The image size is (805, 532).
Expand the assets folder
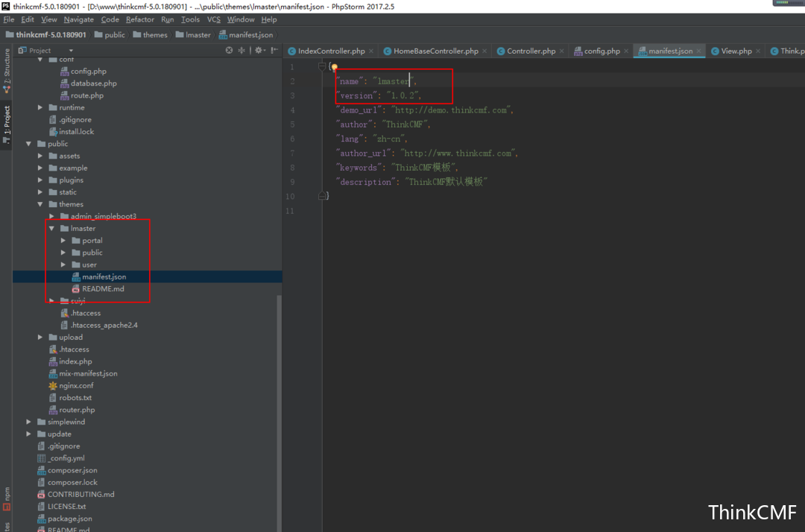(40, 156)
